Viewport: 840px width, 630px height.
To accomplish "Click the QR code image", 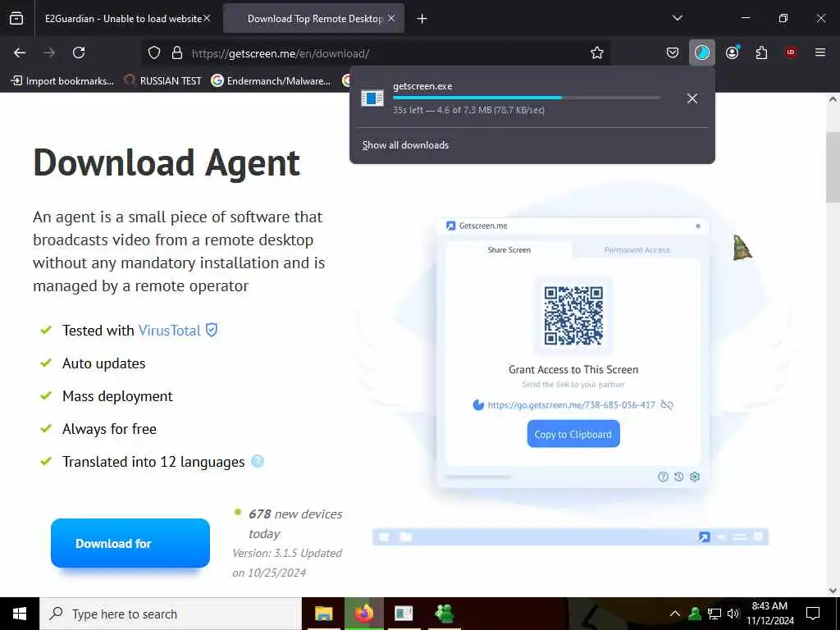I will (x=573, y=316).
